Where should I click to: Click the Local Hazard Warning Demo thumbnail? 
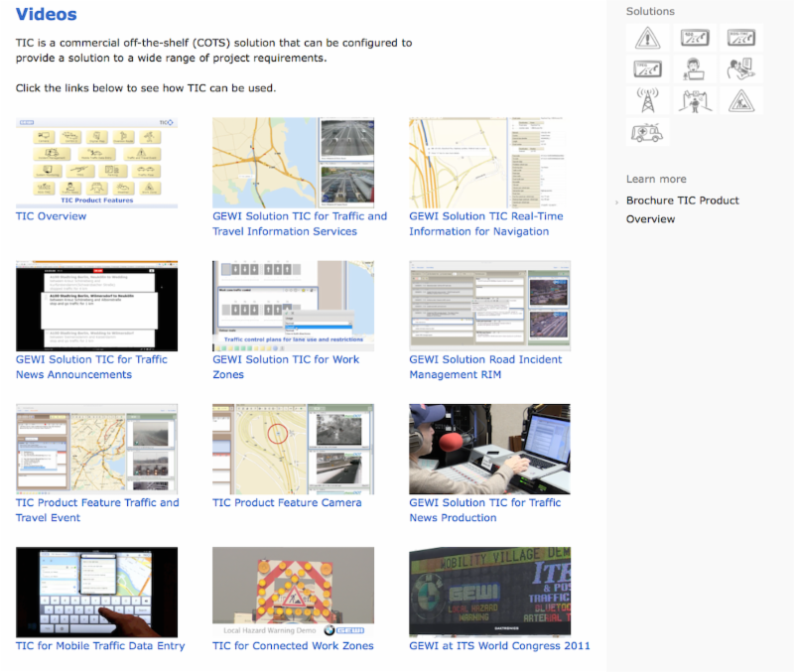pos(293,592)
